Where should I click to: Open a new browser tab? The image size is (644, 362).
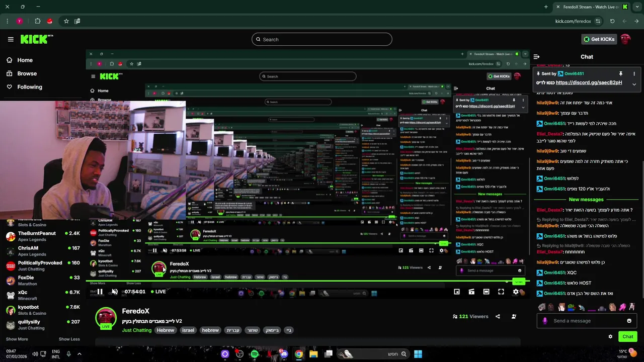546,7
